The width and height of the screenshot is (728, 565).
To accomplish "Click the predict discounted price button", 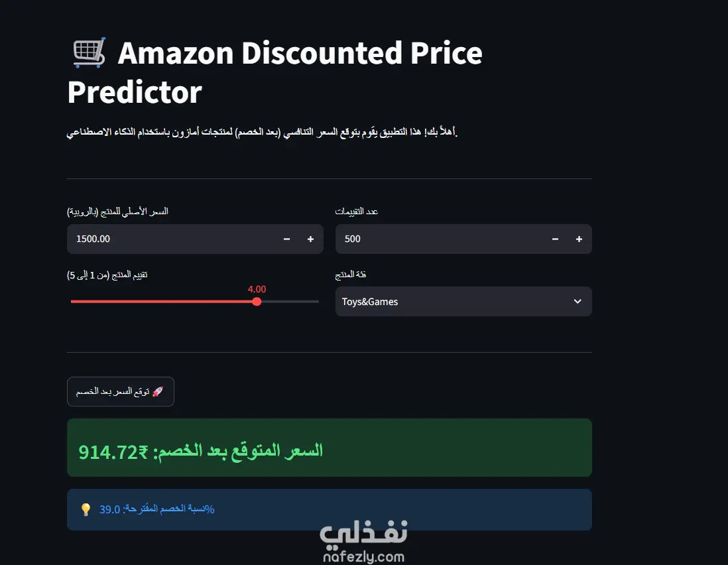I will click(x=121, y=391).
